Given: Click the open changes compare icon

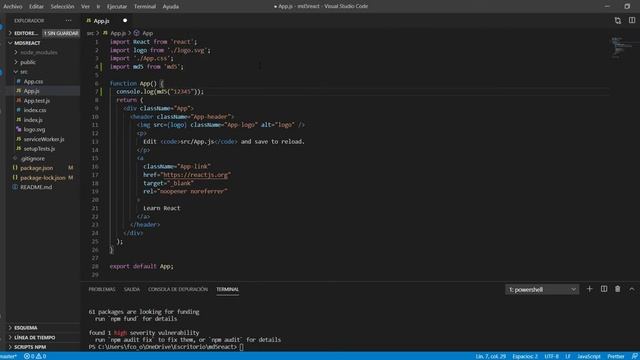Looking at the screenshot, I should tap(618, 20).
